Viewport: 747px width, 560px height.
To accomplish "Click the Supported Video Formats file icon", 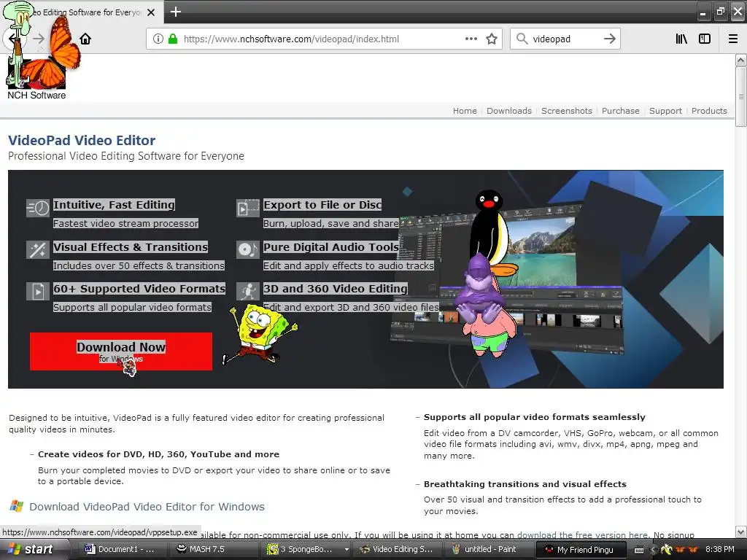I will tap(38, 291).
